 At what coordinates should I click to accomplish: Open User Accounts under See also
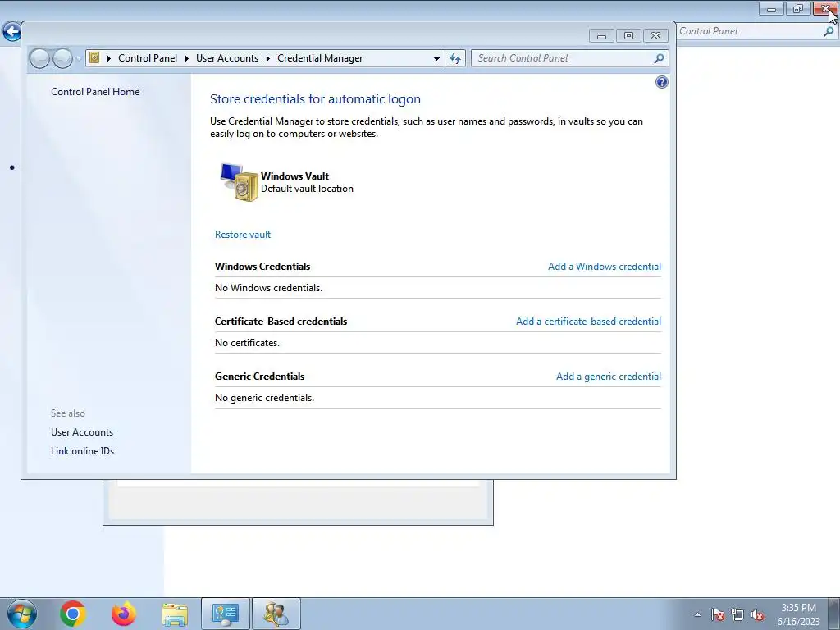click(82, 431)
